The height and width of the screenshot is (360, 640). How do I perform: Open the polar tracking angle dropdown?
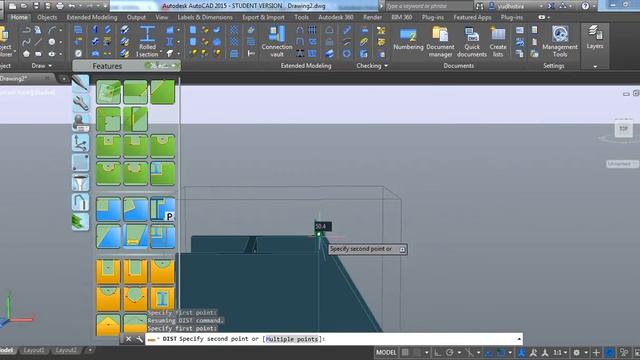click(459, 352)
